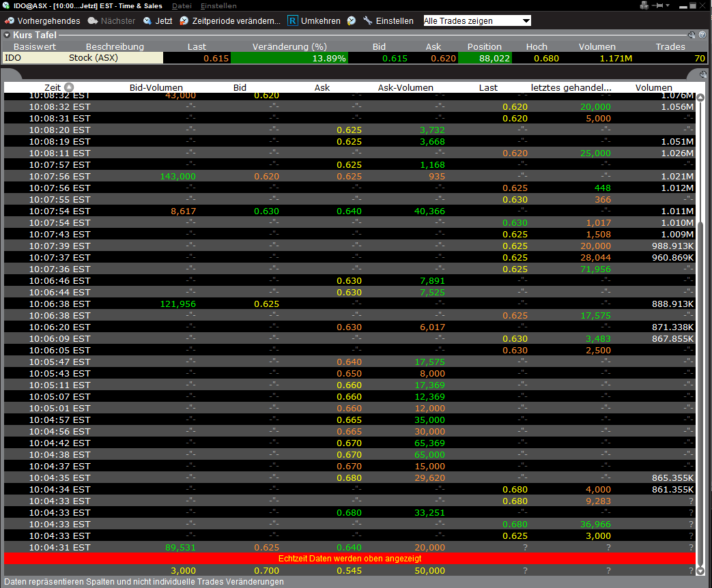Click the 40,366 ask volume cell
Viewport: 712px width, 588px height.
[x=429, y=211]
